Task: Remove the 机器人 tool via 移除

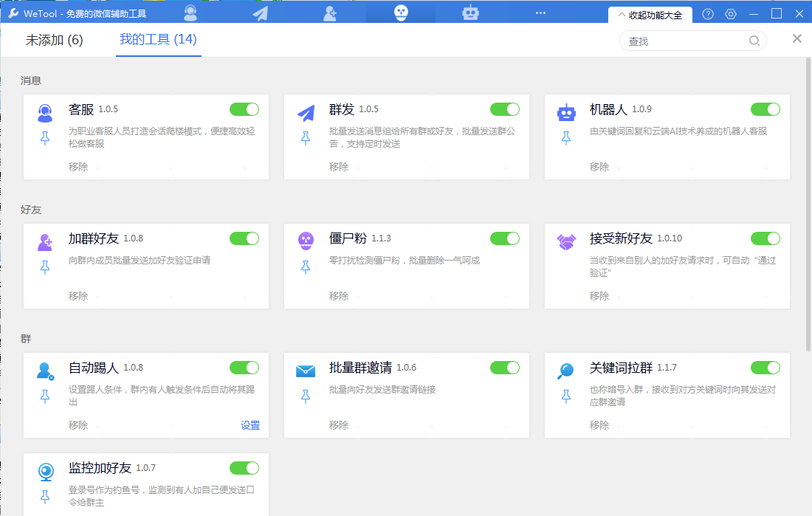Action: tap(599, 167)
